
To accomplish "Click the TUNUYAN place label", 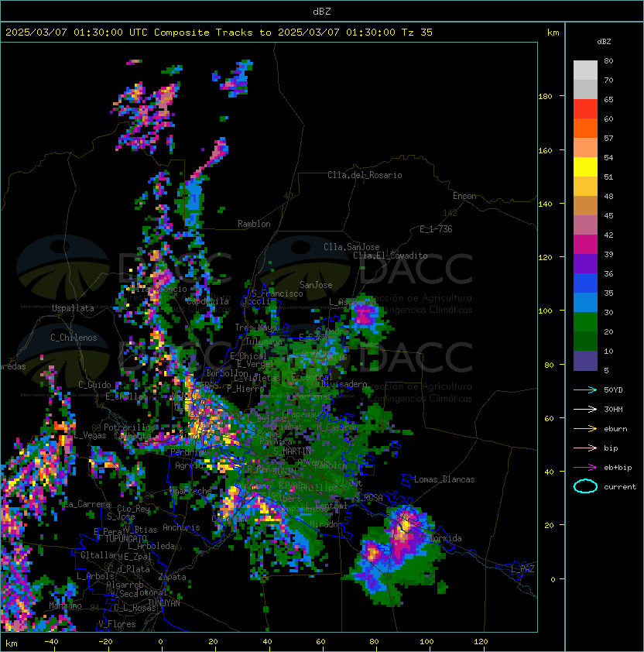I will click(x=164, y=603).
